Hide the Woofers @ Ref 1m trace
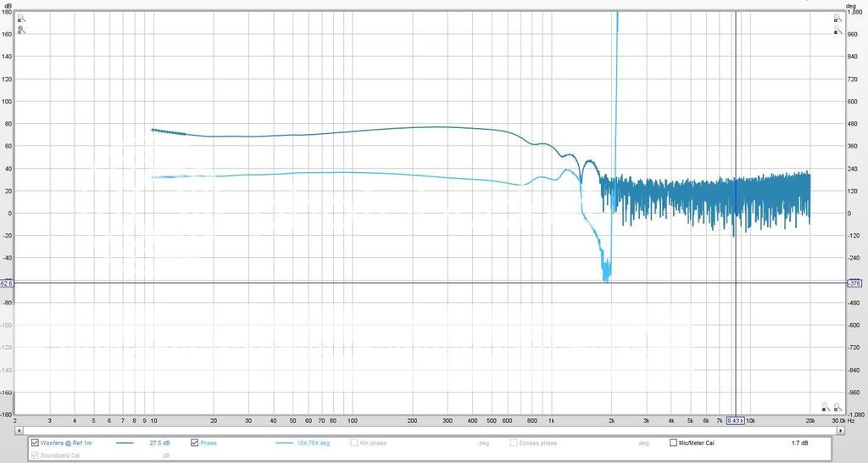Viewport: 868px width, 463px height. tap(35, 443)
